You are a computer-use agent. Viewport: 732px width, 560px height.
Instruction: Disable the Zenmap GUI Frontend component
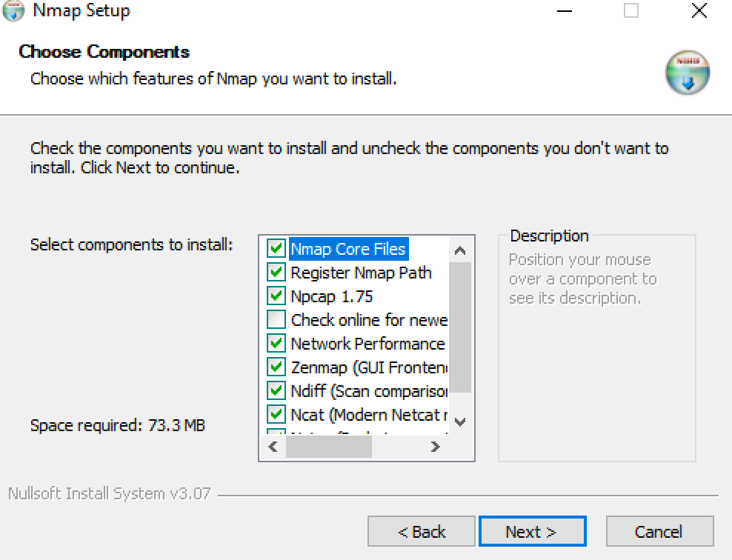[x=276, y=367]
